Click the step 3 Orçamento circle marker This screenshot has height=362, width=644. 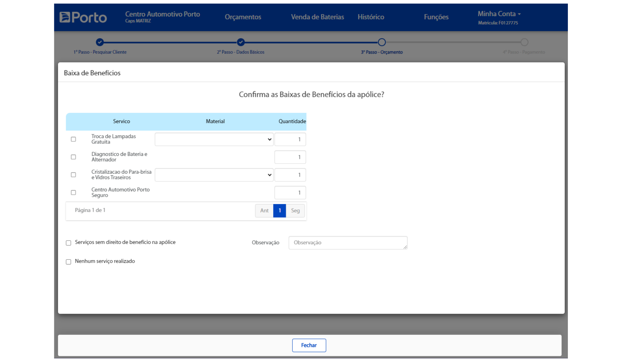(382, 42)
